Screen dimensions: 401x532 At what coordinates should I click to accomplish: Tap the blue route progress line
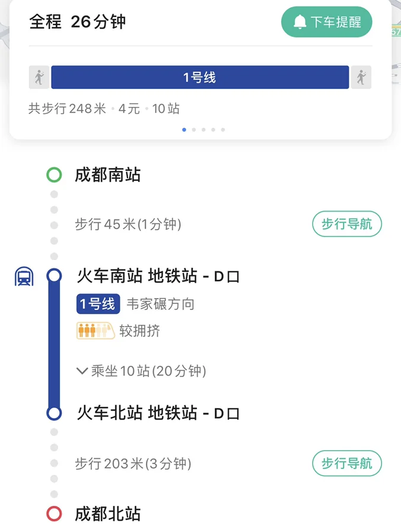[55, 344]
